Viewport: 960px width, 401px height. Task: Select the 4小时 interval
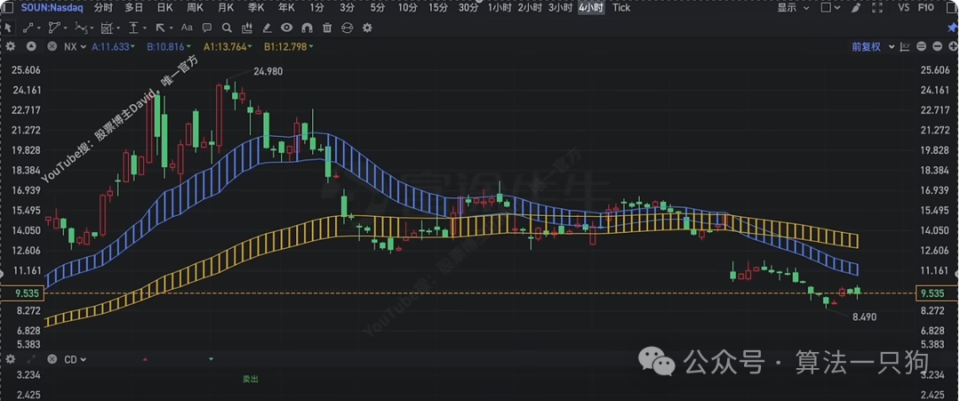coord(591,8)
